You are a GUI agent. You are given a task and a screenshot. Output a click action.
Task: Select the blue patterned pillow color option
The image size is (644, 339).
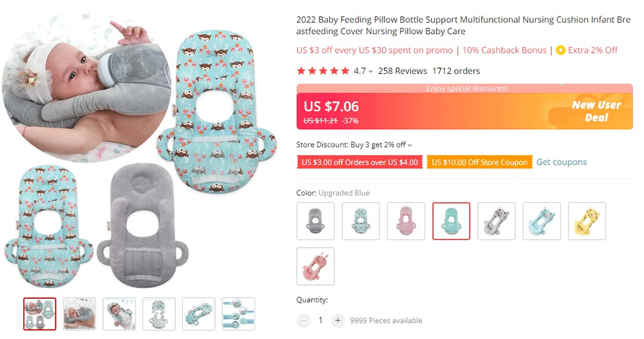[361, 221]
